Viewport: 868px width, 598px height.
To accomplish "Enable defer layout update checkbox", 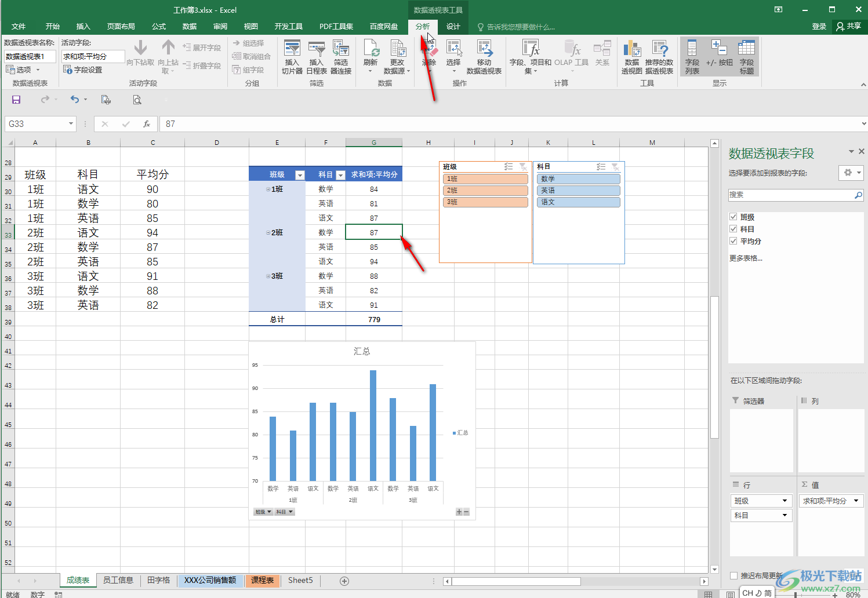I will pos(734,575).
